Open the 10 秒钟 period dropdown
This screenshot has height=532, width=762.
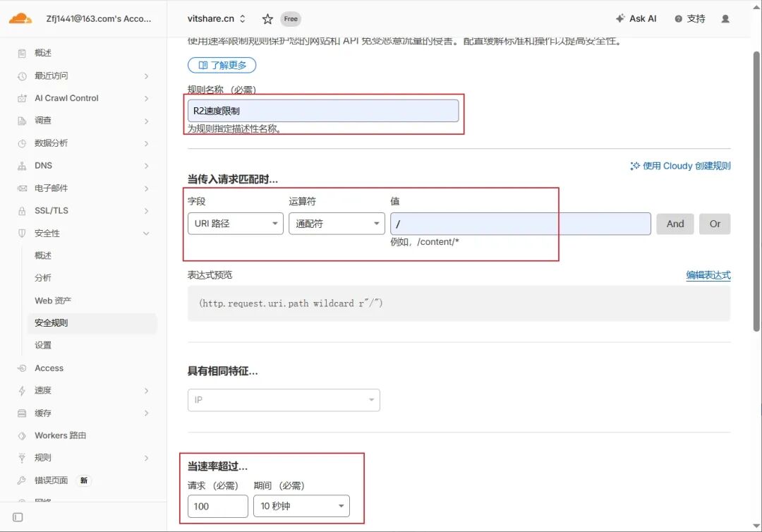click(301, 506)
